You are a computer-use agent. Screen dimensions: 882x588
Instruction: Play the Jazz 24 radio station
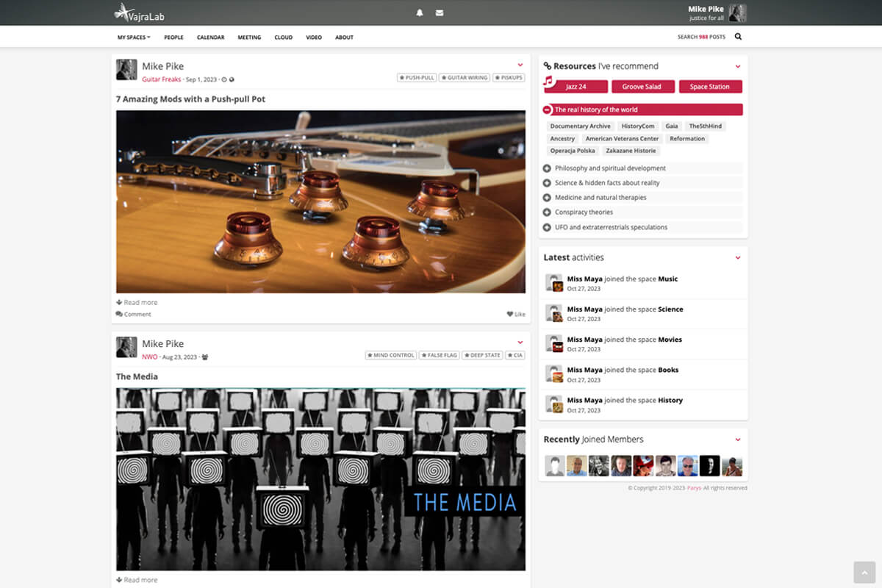tap(576, 87)
